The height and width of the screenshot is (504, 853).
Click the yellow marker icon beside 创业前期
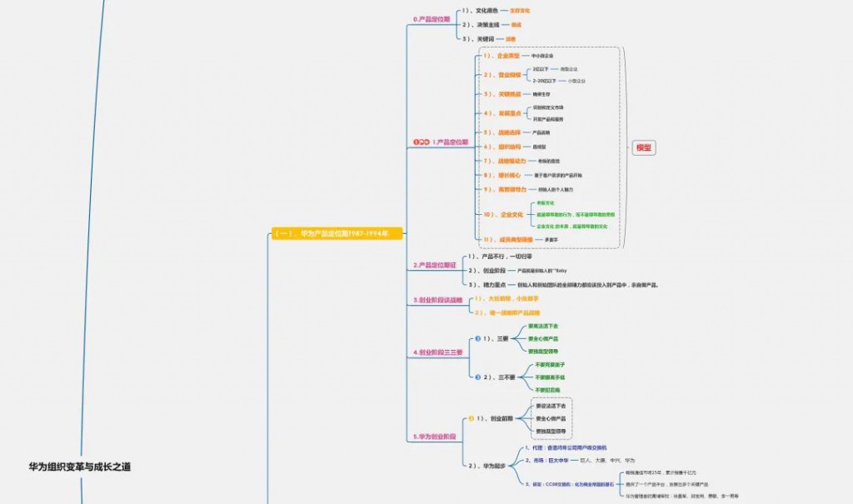click(471, 418)
